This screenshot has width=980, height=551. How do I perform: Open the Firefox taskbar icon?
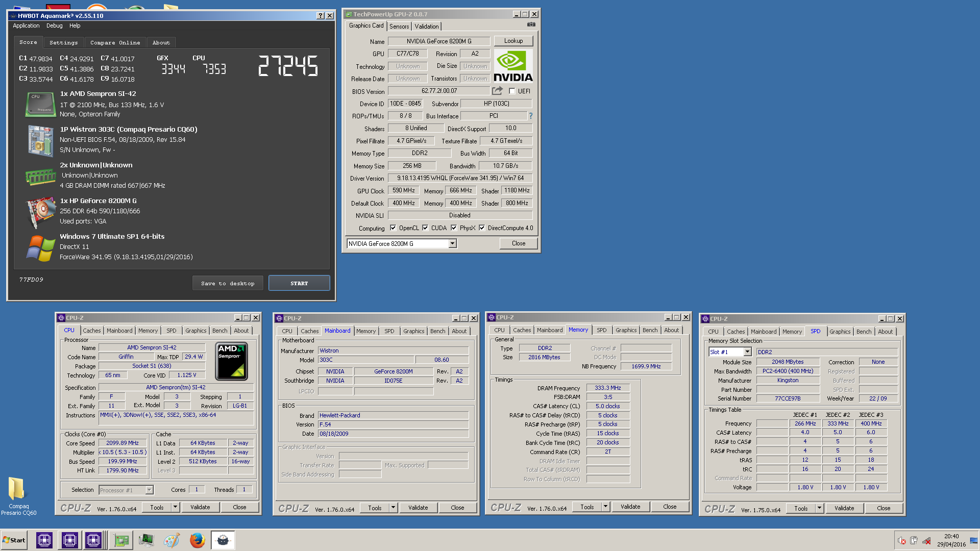tap(197, 540)
